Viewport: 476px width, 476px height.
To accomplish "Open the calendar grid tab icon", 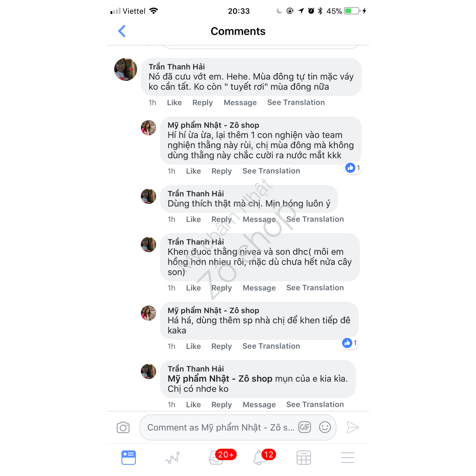I will (304, 458).
